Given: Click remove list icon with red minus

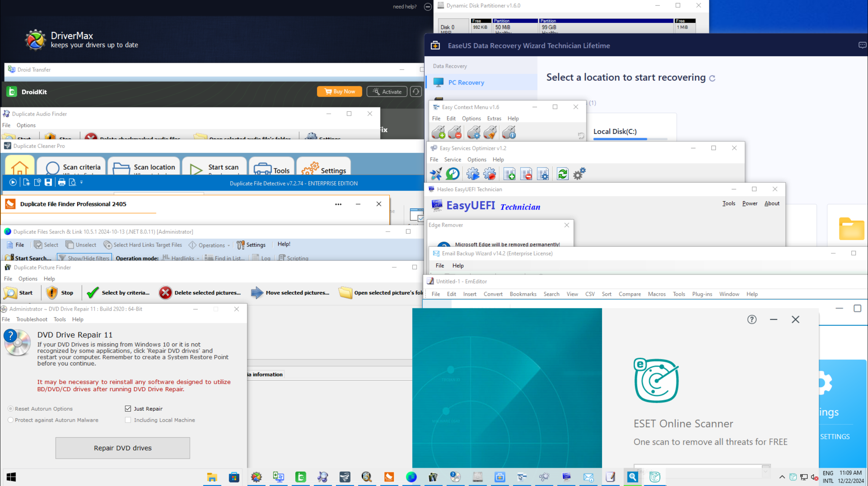Looking at the screenshot, I should click(526, 174).
